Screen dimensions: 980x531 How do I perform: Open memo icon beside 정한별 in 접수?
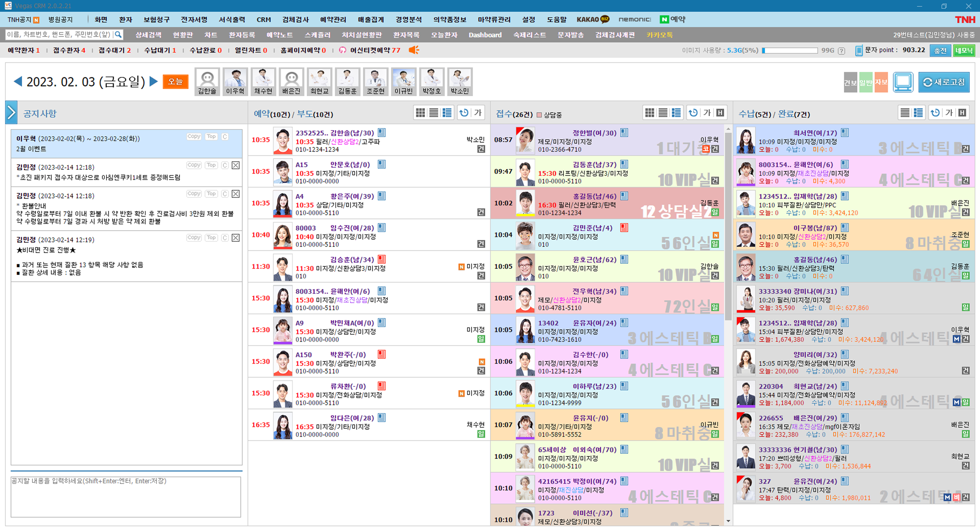pos(624,133)
